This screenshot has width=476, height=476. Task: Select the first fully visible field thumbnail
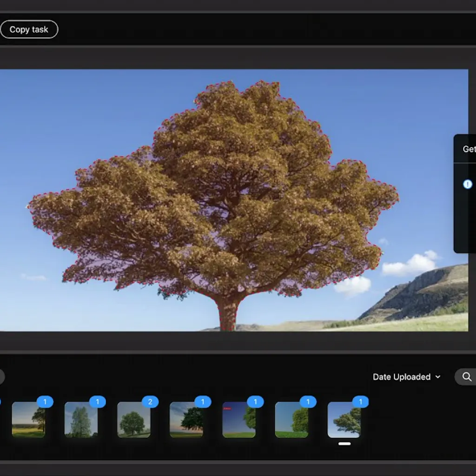(x=28, y=419)
